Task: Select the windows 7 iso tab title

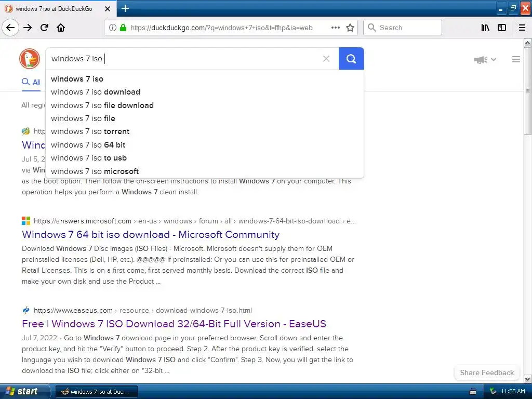Action: tap(54, 9)
